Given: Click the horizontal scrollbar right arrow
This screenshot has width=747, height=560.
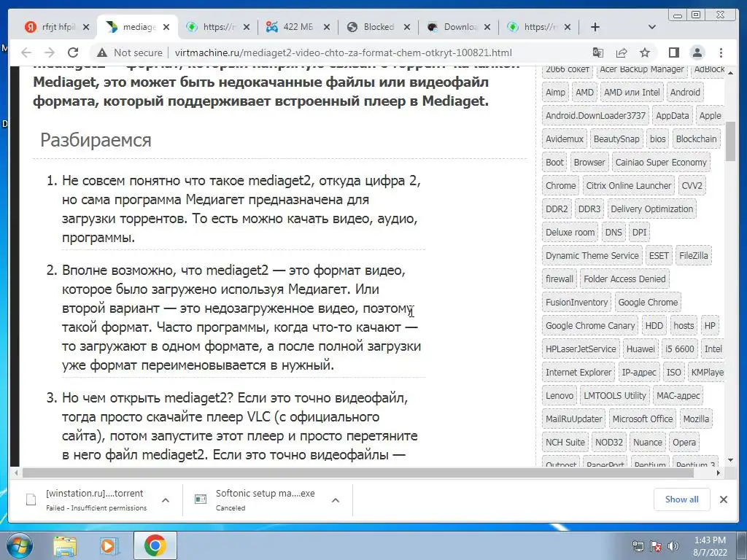Looking at the screenshot, I should [x=719, y=472].
